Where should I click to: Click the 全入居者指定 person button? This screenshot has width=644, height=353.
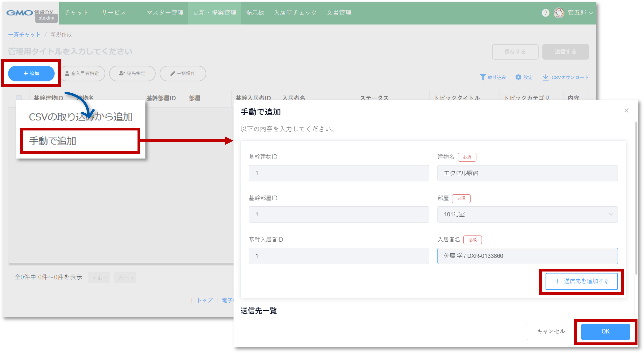point(82,73)
